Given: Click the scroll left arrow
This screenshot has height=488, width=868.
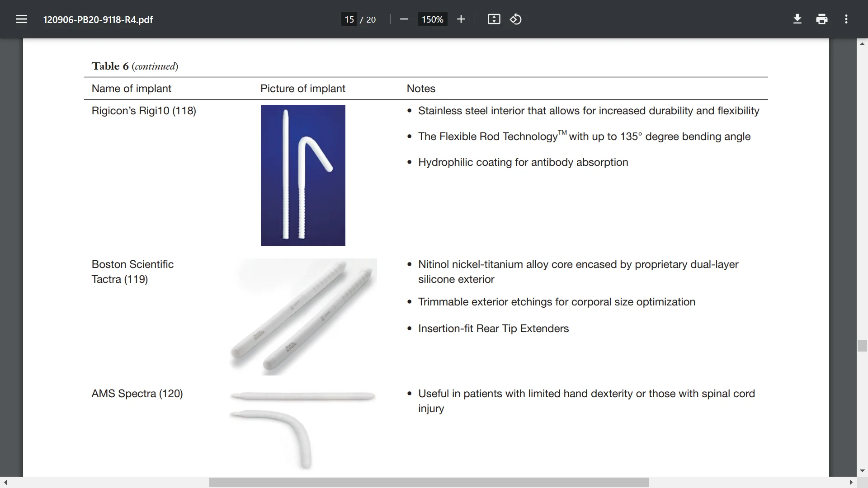Looking at the screenshot, I should pos(5,482).
